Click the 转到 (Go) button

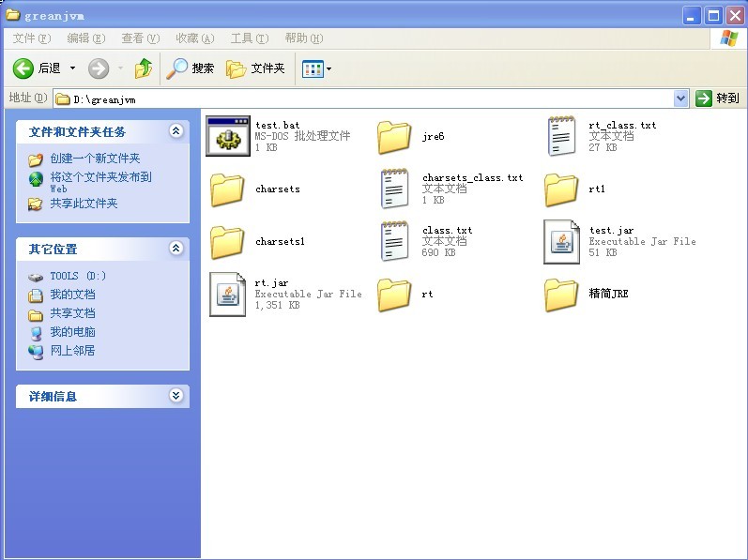[x=717, y=98]
